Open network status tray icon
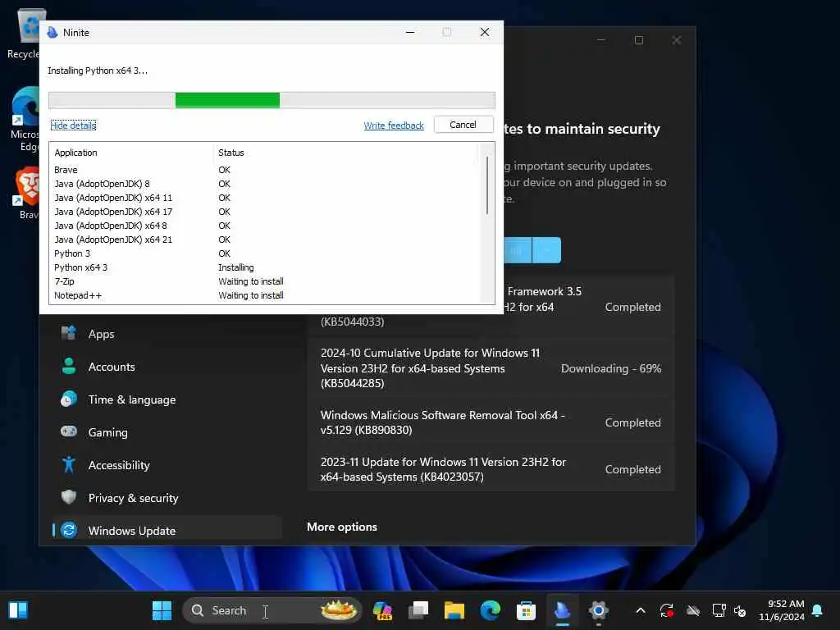This screenshot has height=630, width=840. (719, 610)
